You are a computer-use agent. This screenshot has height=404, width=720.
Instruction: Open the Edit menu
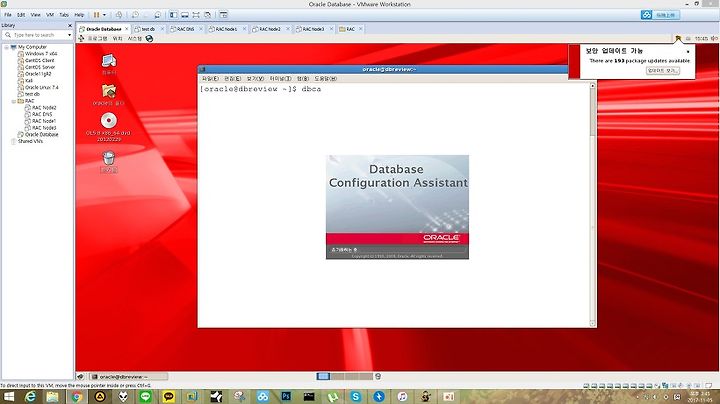pyautogui.click(x=21, y=15)
